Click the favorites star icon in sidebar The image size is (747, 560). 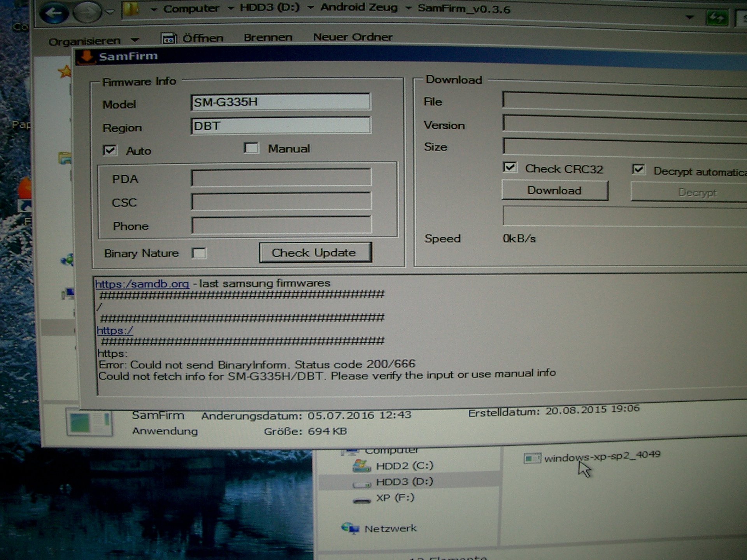pyautogui.click(x=65, y=72)
